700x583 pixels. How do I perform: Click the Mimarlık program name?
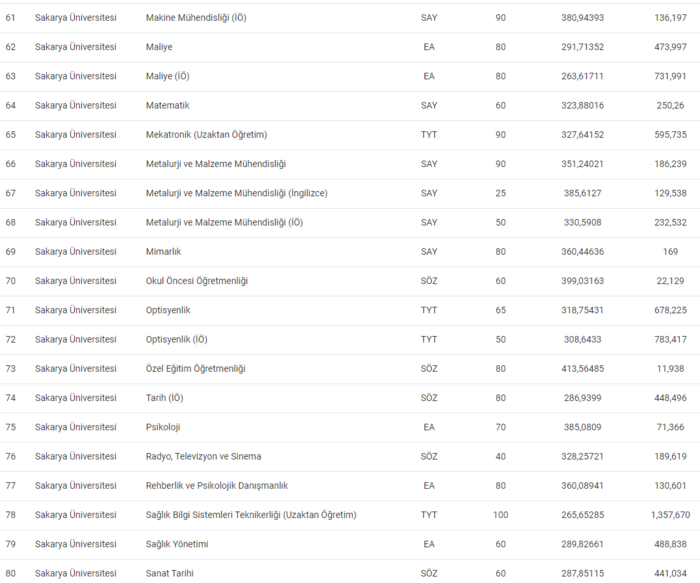[164, 252]
